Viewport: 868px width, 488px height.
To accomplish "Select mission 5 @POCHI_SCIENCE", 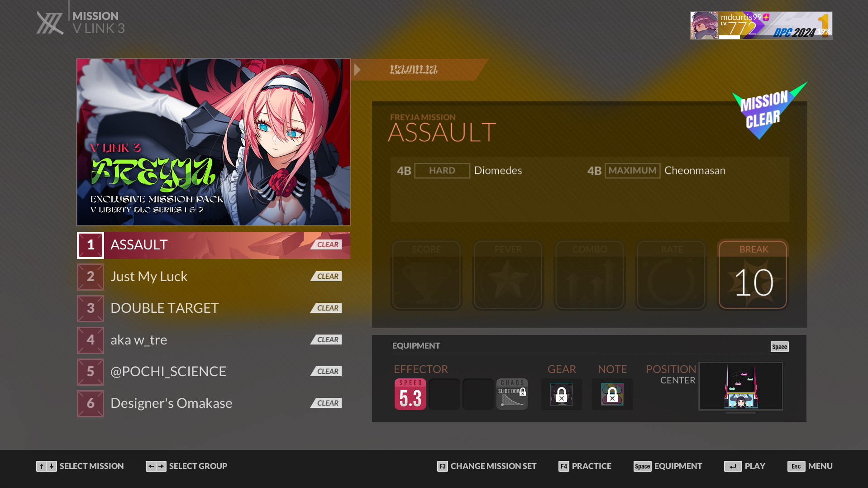I will [x=214, y=372].
